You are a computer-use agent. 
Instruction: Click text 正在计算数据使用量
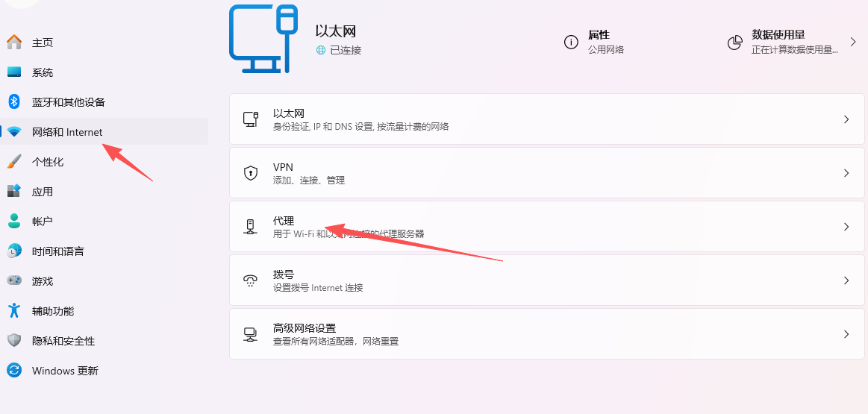tap(795, 50)
